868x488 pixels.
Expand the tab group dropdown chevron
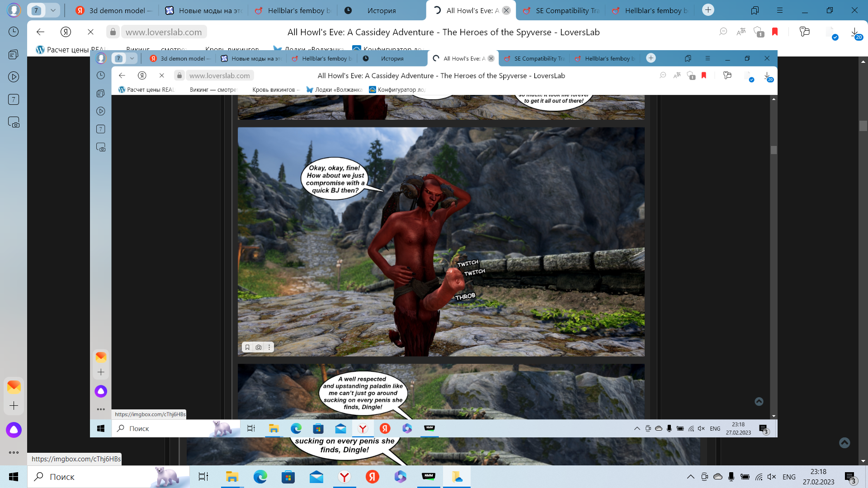pos(53,10)
